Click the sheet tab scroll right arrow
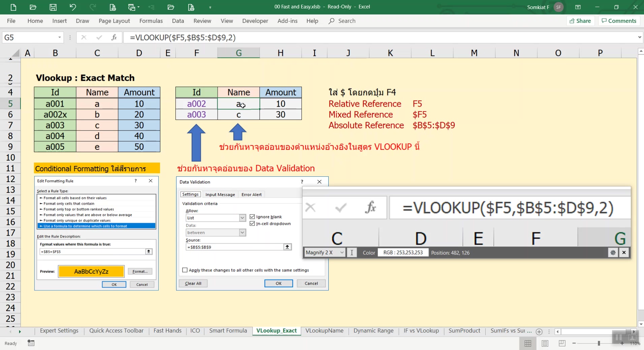 tap(20, 331)
